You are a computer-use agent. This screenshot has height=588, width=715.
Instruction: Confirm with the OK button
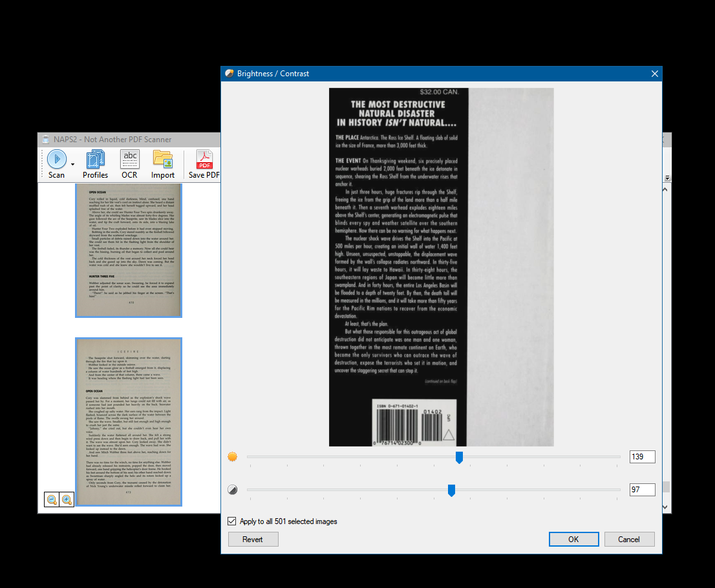tap(573, 540)
